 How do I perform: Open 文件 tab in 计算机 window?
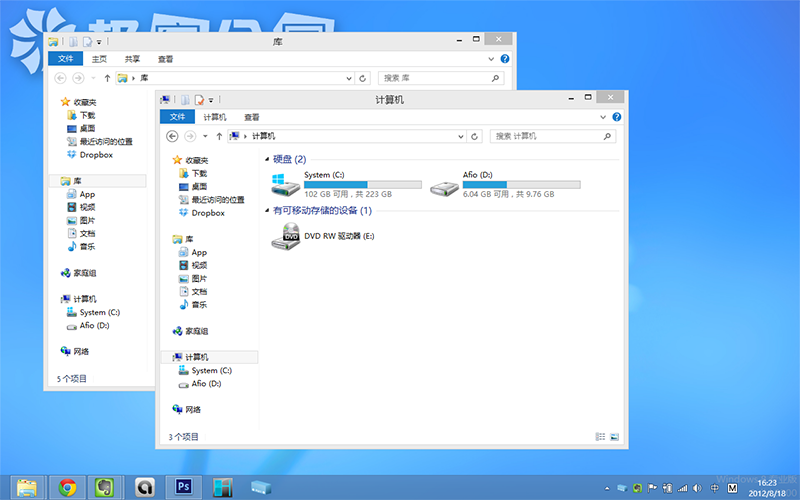tap(177, 117)
